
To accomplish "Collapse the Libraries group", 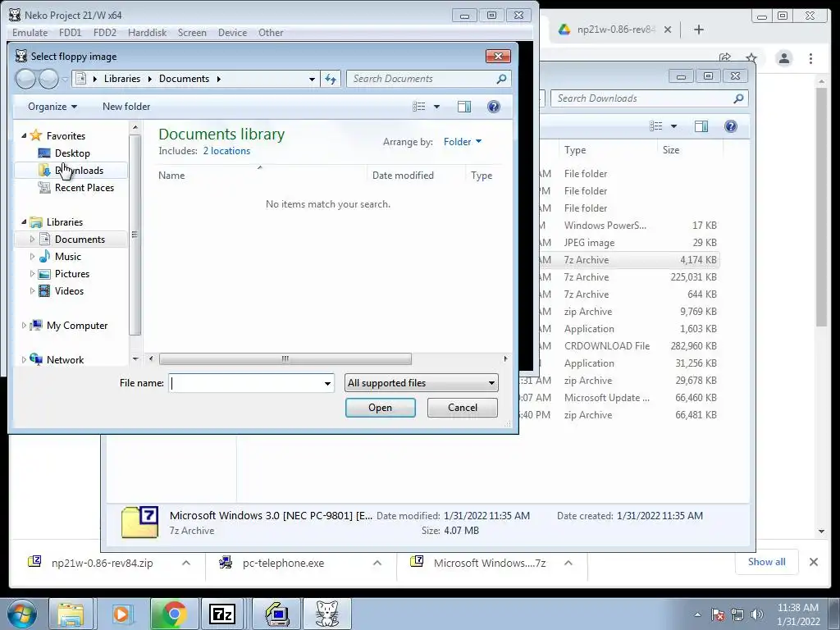I will pyautogui.click(x=24, y=221).
